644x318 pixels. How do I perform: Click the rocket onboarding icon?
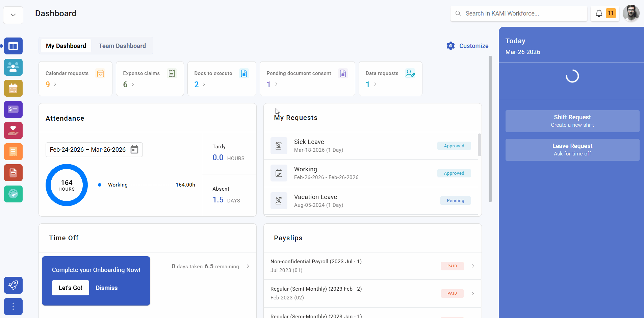click(x=13, y=285)
